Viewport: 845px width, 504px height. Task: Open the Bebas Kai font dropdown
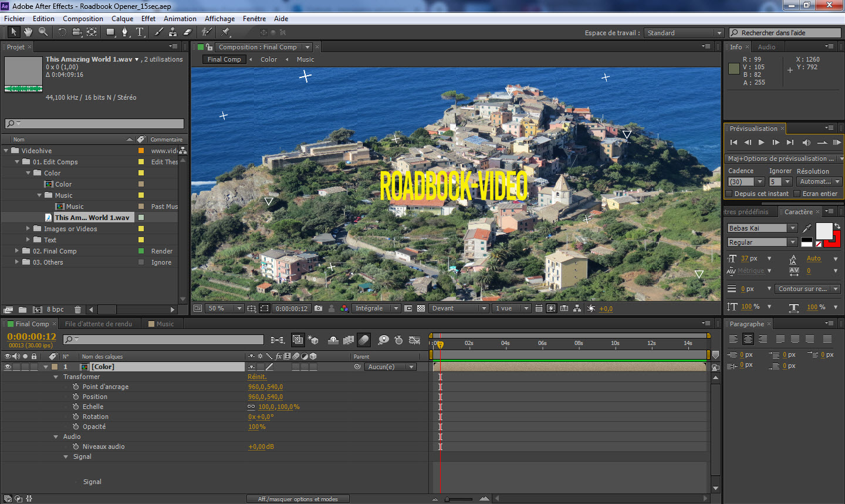click(x=793, y=228)
